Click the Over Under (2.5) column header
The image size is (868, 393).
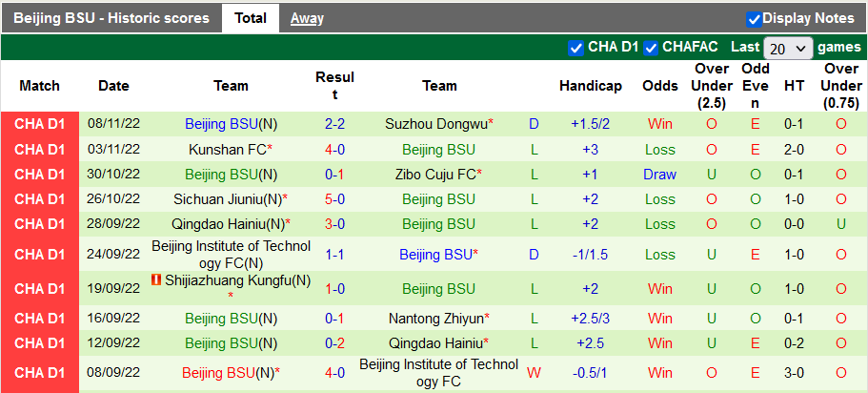pyautogui.click(x=712, y=86)
